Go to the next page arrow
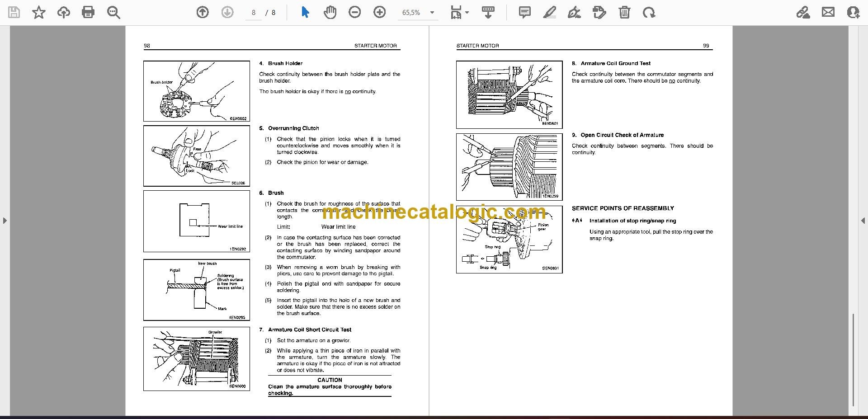 point(227,13)
